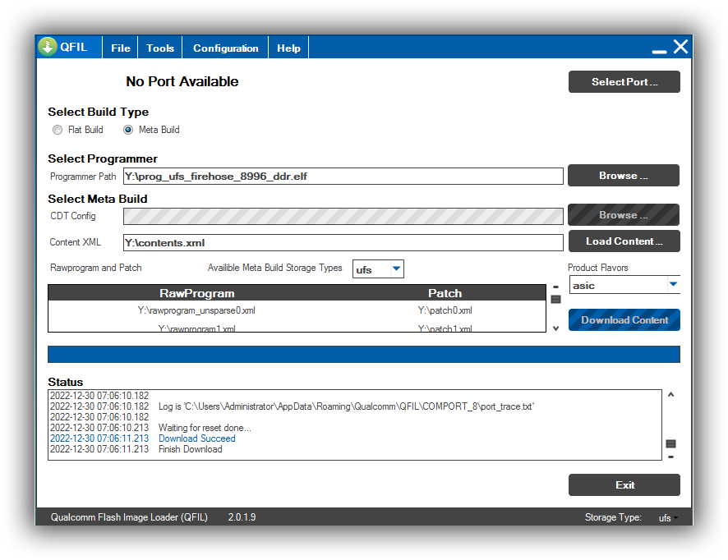Click the Select Port button
728x560 pixels.
[x=624, y=81]
